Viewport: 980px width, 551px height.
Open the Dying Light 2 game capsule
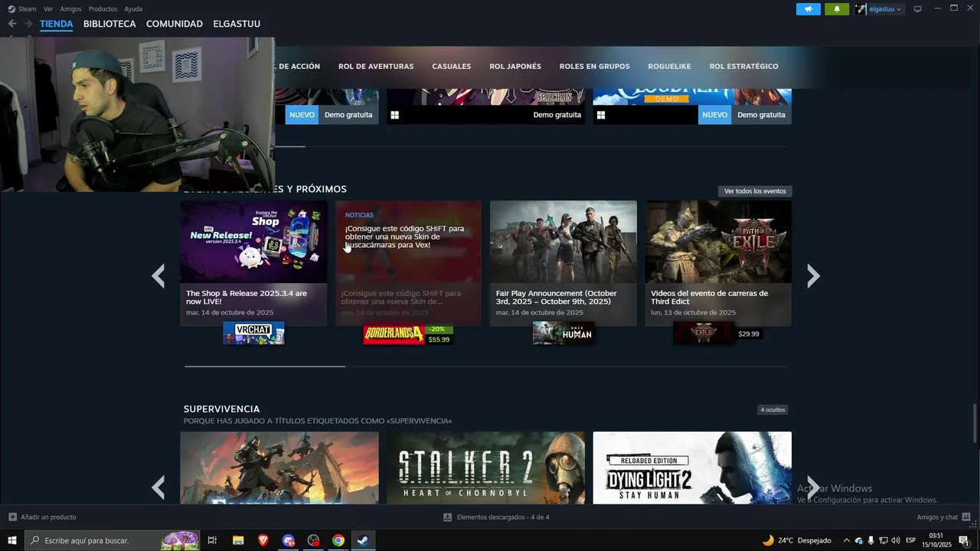692,468
